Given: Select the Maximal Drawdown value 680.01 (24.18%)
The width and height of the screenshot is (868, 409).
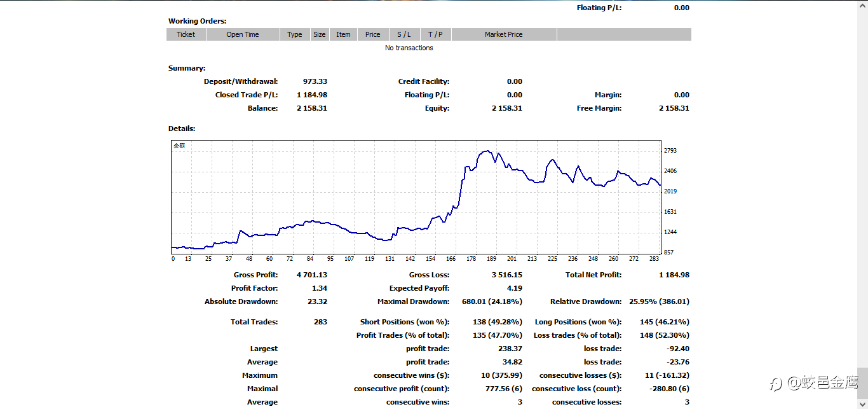Looking at the screenshot, I should coord(492,302).
